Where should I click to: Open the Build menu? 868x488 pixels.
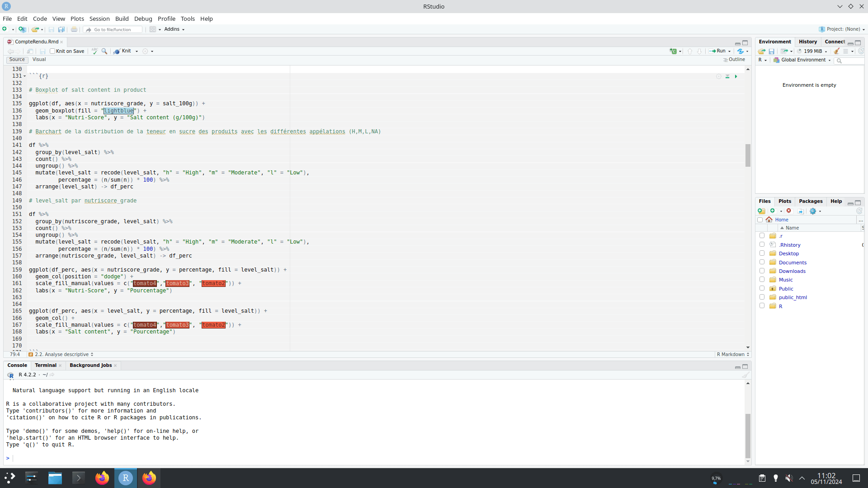pyautogui.click(x=122, y=19)
